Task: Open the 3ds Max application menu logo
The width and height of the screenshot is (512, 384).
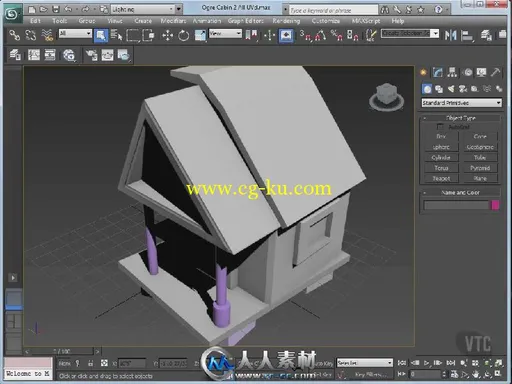Action: point(12,14)
